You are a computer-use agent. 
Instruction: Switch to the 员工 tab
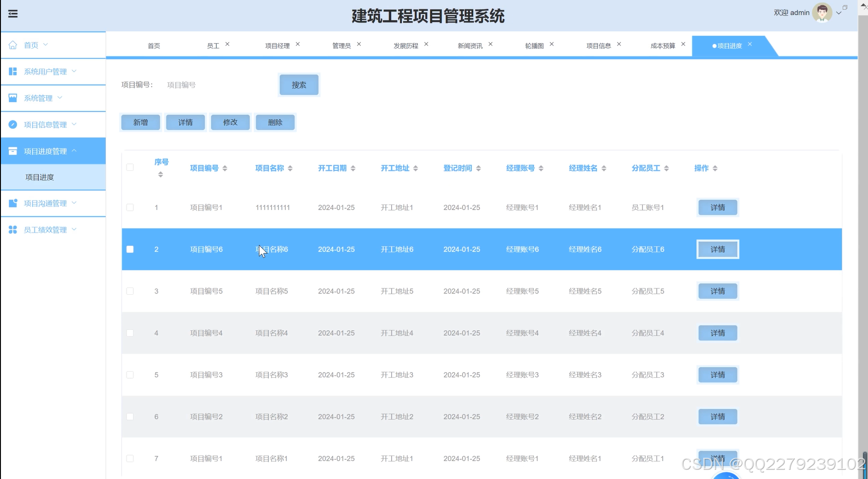213,45
